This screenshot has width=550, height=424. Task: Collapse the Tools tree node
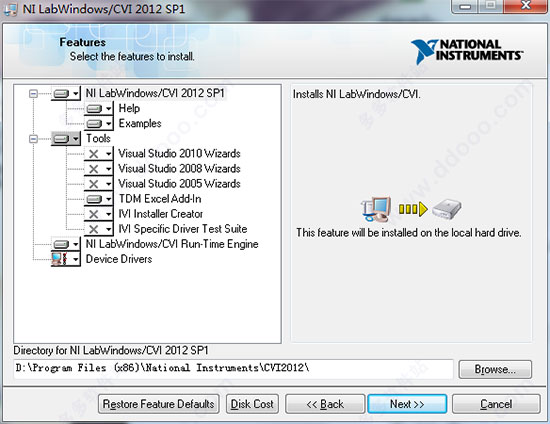[x=34, y=139]
